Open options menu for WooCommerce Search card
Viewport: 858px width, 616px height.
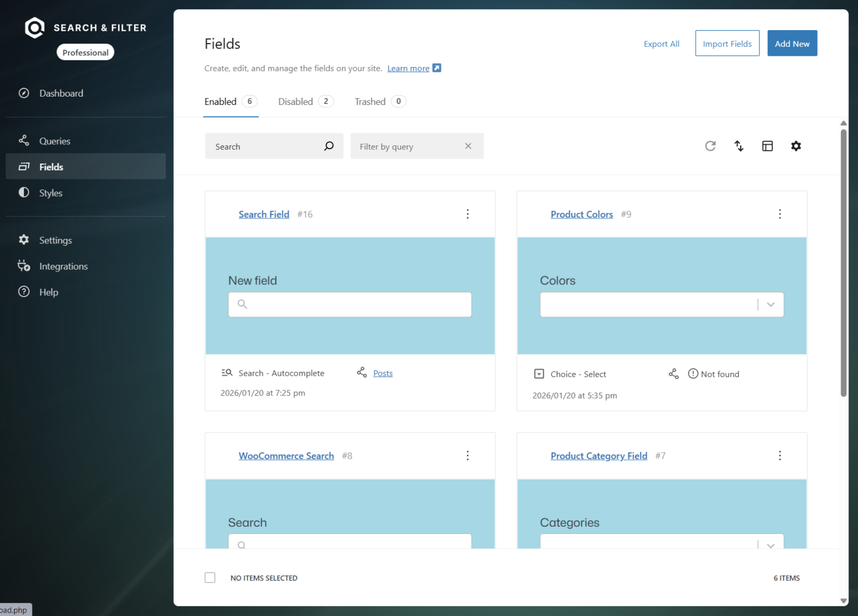(468, 456)
